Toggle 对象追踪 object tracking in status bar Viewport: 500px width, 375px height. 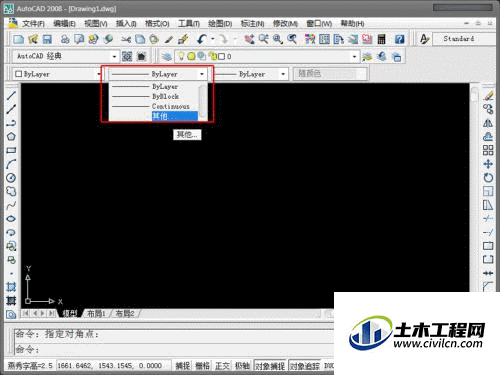pyautogui.click(x=305, y=366)
